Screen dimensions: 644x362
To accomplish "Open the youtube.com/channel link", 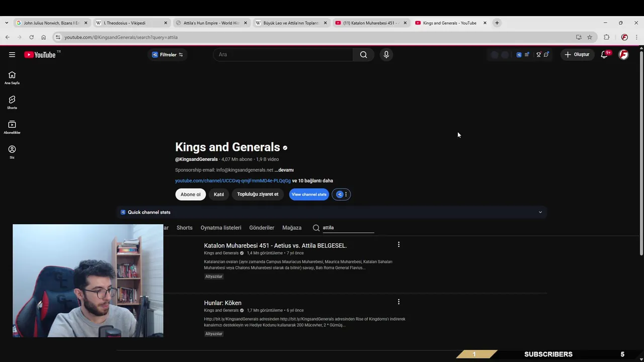I will 233,180.
